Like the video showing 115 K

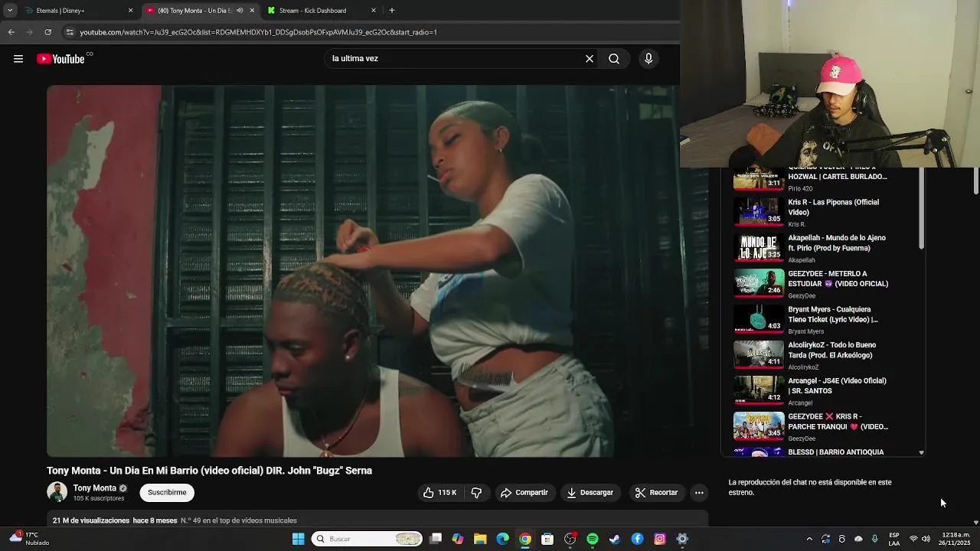440,493
